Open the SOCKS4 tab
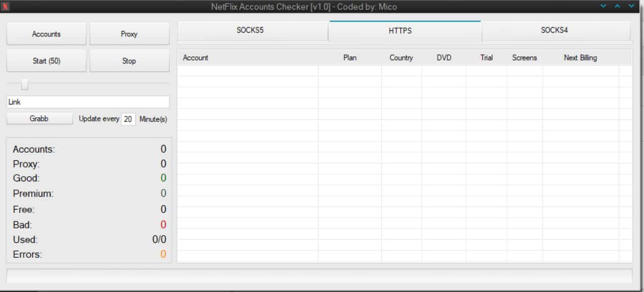This screenshot has width=644, height=292. pos(555,30)
